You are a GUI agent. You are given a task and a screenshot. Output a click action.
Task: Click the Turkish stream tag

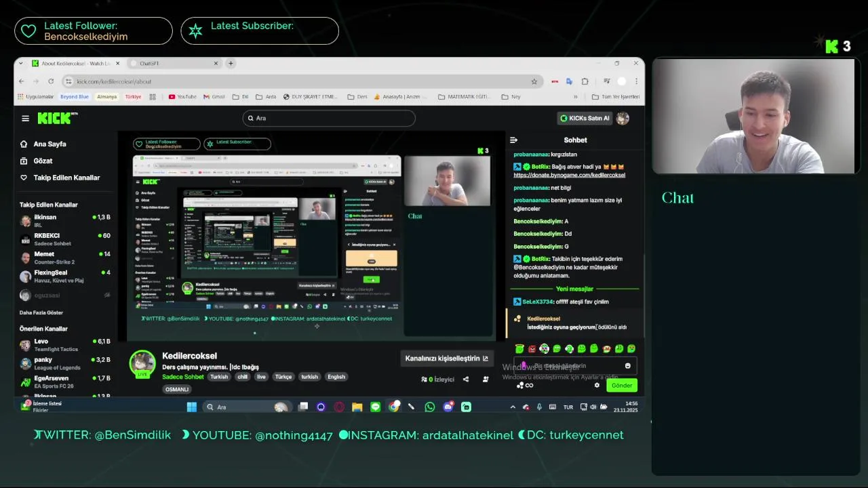coord(219,377)
